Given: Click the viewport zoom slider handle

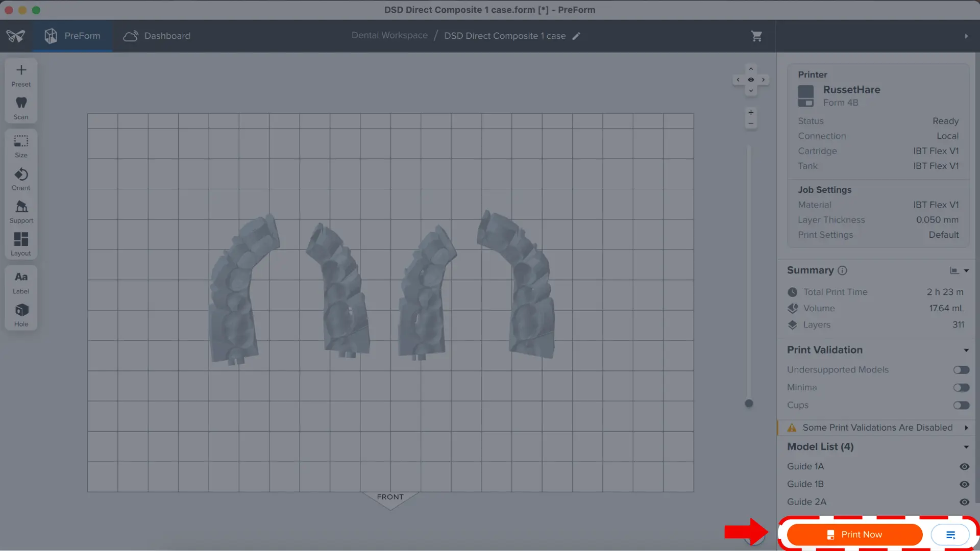Looking at the screenshot, I should pyautogui.click(x=749, y=403).
